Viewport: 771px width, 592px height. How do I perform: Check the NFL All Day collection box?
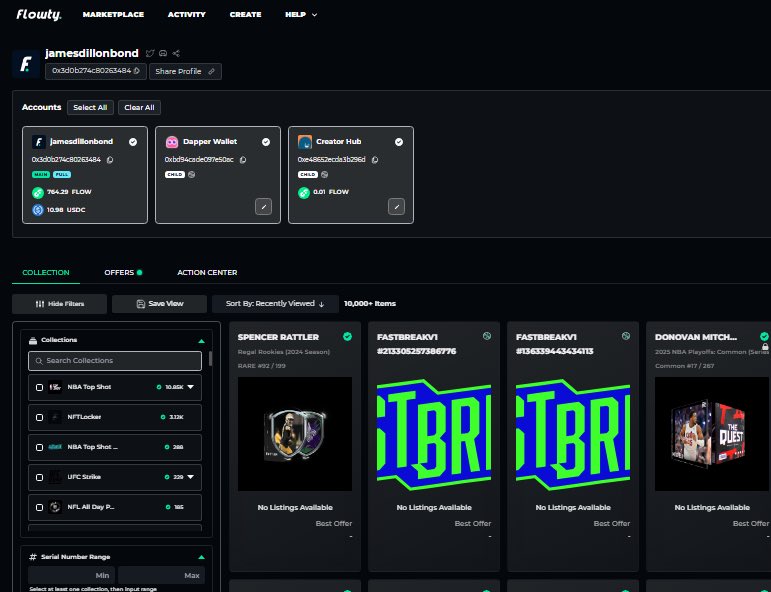tap(40, 507)
